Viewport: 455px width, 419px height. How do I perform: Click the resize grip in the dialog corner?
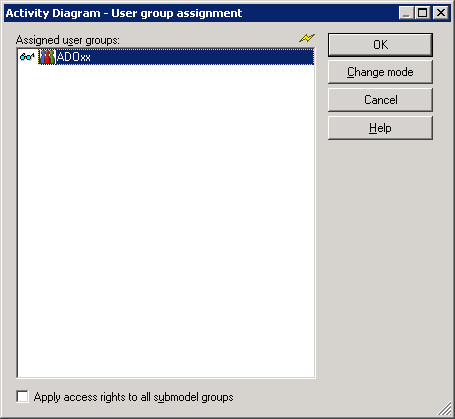coord(445,409)
